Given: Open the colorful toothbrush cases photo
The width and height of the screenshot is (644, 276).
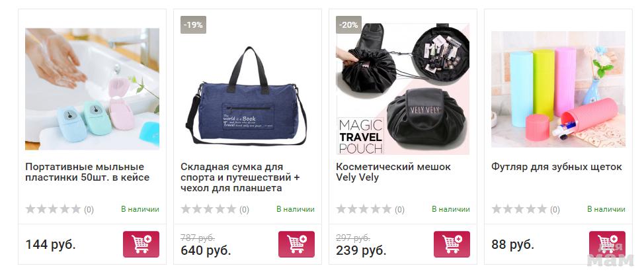Looking at the screenshot, I should tap(558, 89).
